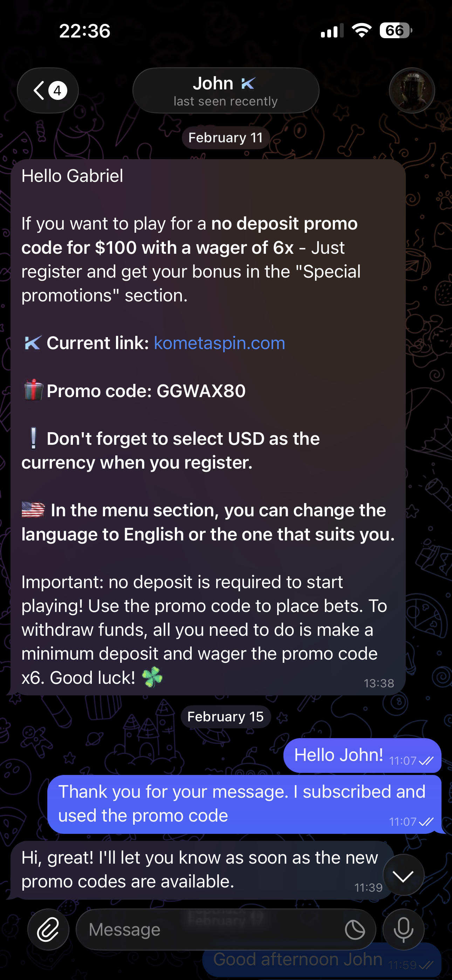Tap the February 11 date badge

pyautogui.click(x=226, y=138)
